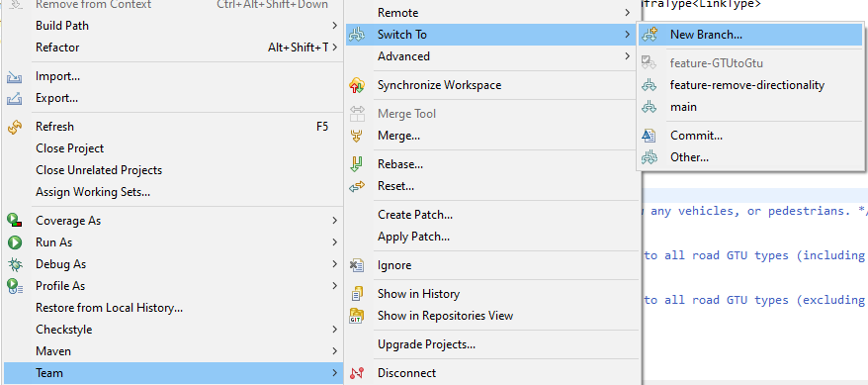Click the Show in History icon
This screenshot has width=868, height=385.
click(x=357, y=294)
